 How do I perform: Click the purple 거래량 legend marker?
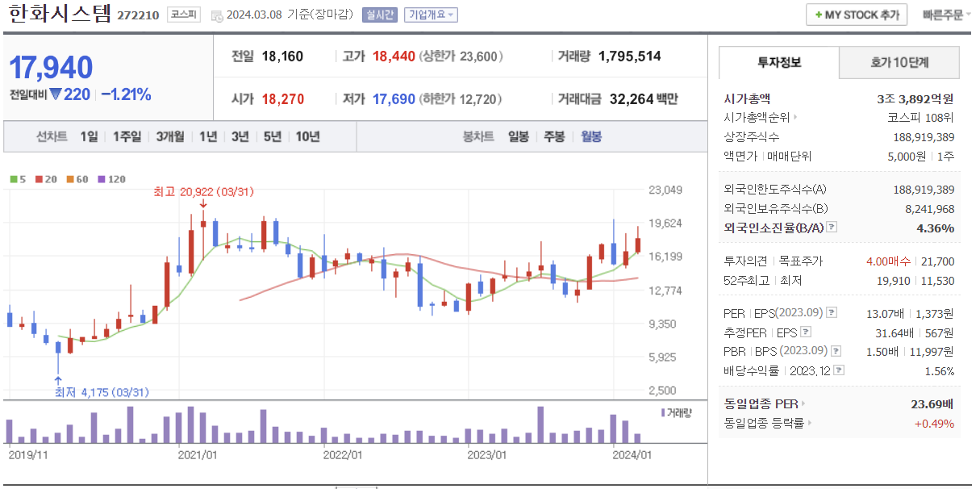tap(663, 412)
